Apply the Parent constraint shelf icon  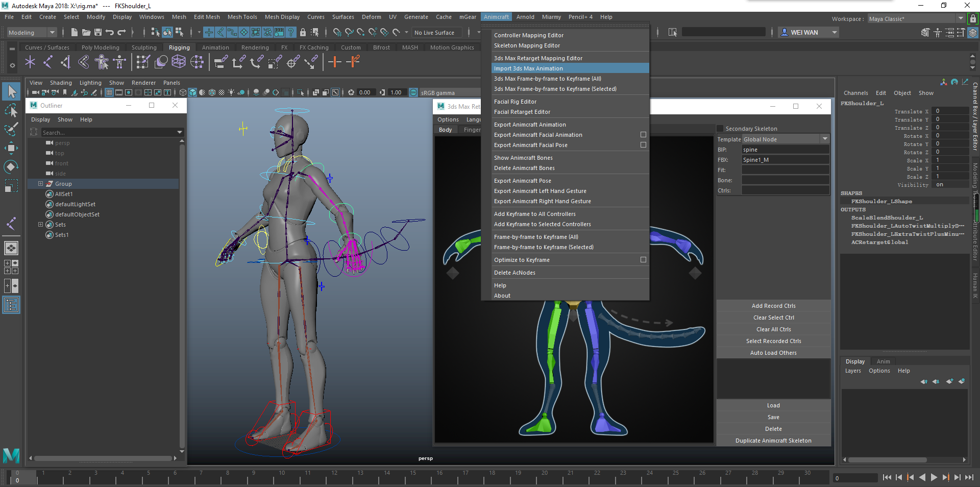pos(220,62)
